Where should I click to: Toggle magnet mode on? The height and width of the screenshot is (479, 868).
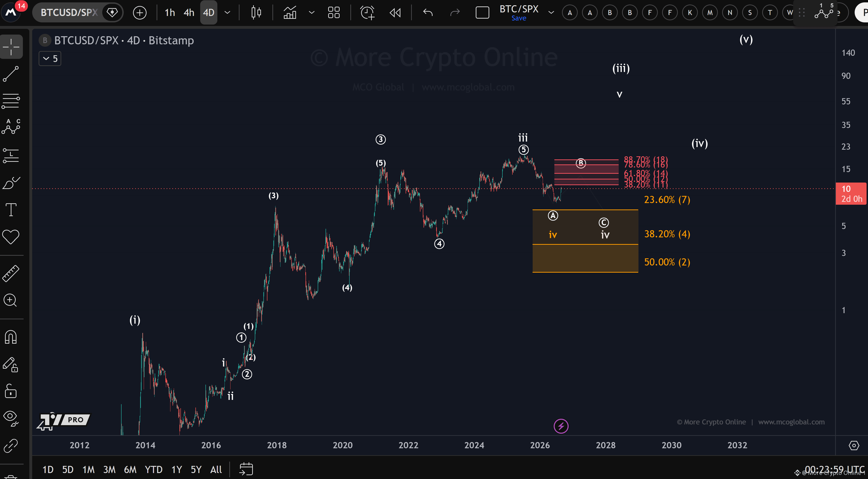coord(11,337)
